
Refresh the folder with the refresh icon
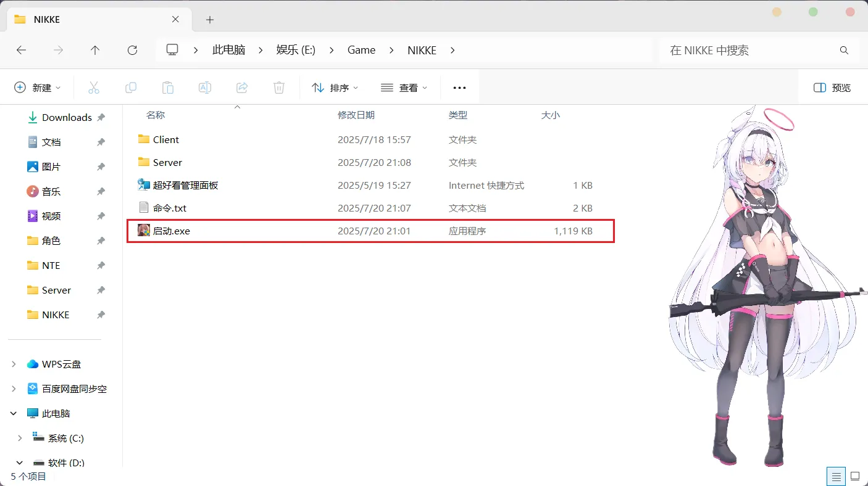(132, 50)
